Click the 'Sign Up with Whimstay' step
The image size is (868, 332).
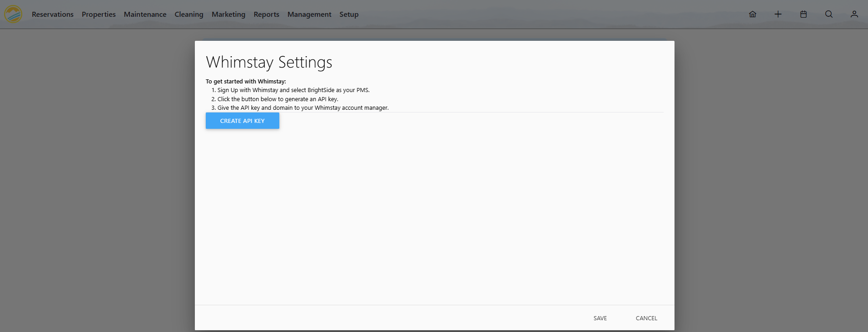[x=293, y=90]
